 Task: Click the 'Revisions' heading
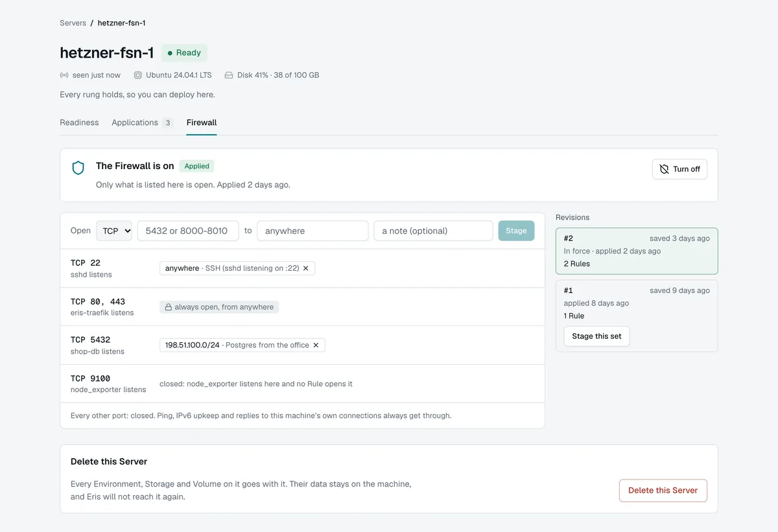pos(572,218)
